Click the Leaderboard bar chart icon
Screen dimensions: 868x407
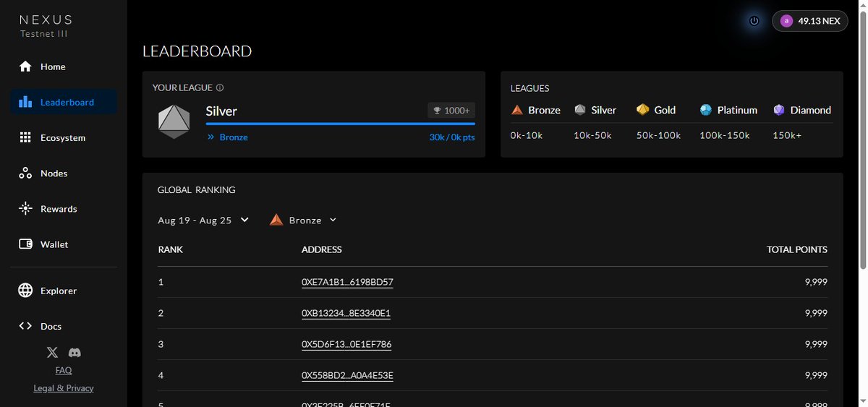[x=25, y=102]
